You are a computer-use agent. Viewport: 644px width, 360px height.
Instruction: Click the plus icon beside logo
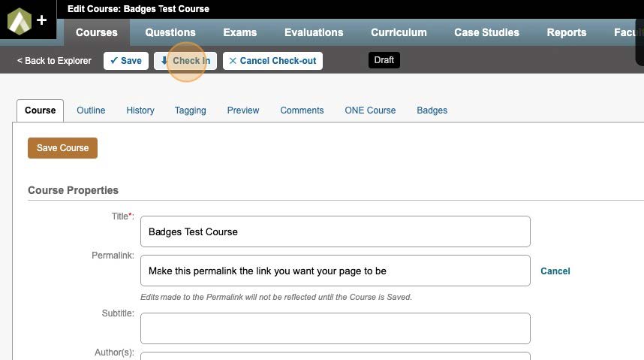click(41, 20)
